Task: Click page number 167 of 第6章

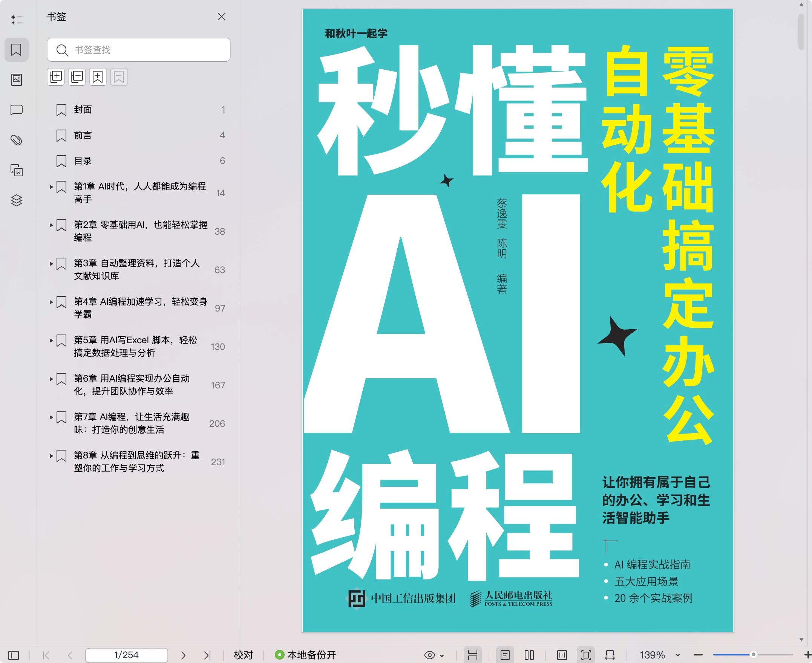Action: [218, 385]
